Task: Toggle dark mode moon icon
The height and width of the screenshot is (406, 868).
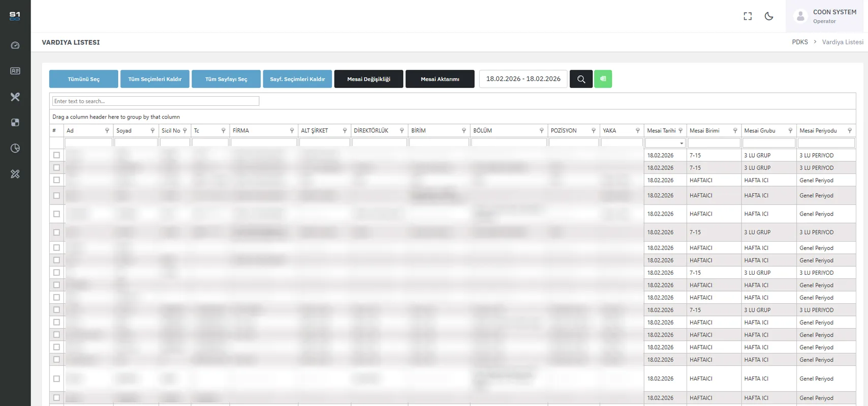Action: coord(769,16)
